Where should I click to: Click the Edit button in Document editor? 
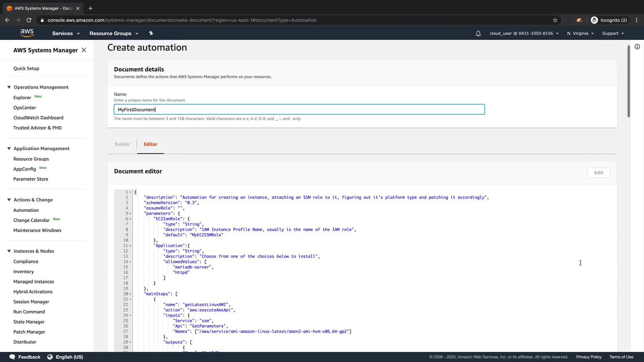[x=598, y=173]
